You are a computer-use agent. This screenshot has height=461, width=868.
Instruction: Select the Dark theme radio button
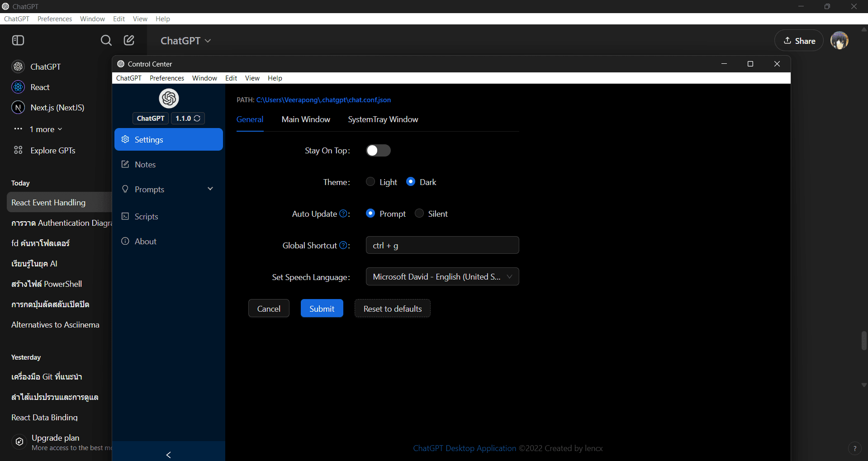pos(411,181)
